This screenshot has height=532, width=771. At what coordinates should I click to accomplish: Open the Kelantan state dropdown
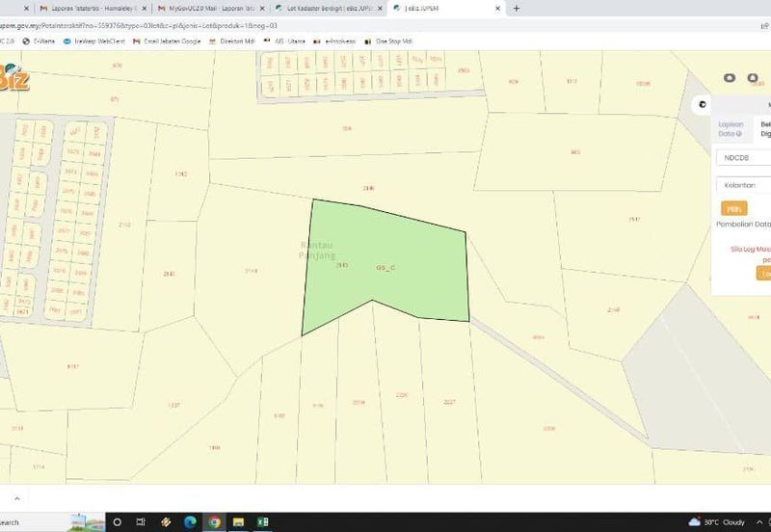[x=744, y=185]
